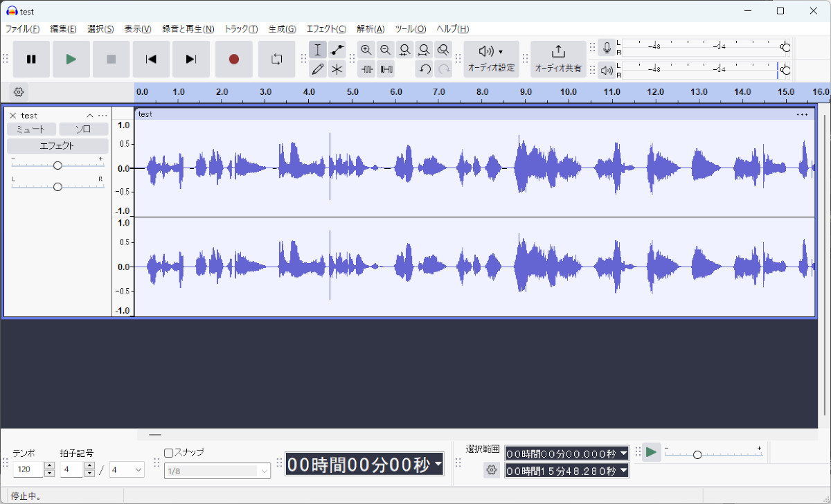This screenshot has width=831, height=504.
Task: Open track effects via エフェクト button
Action: tap(58, 145)
